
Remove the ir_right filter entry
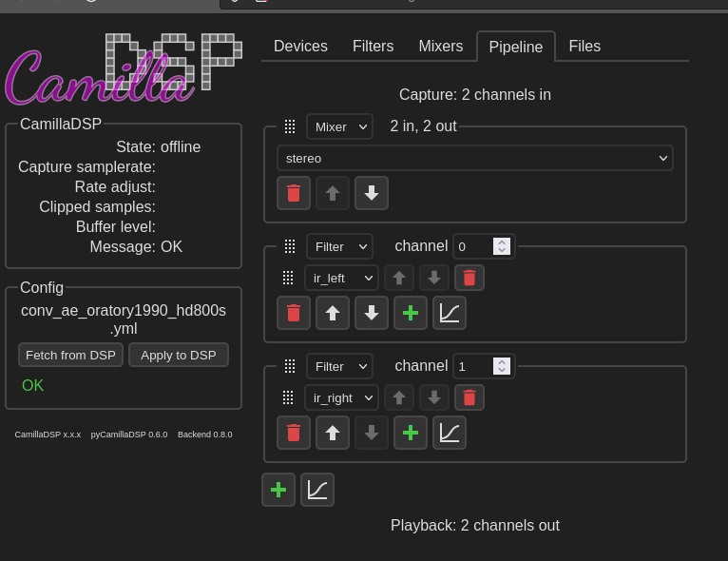pyautogui.click(x=469, y=397)
